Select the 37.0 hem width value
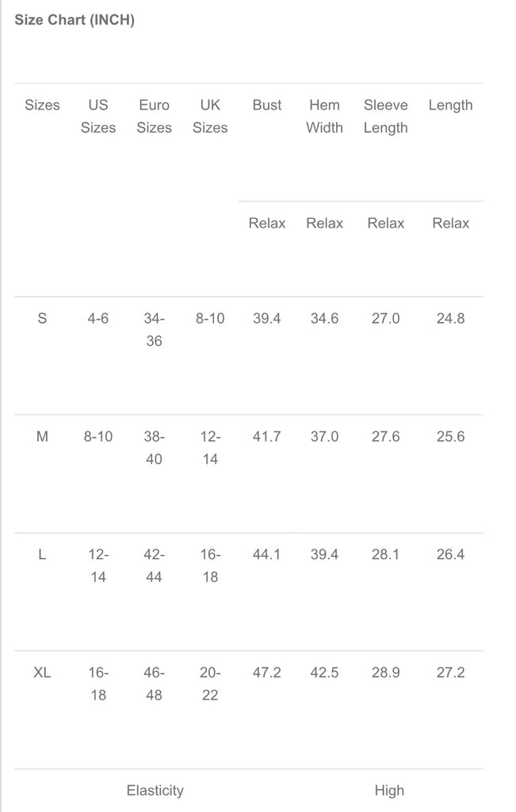The image size is (516, 812). coord(324,437)
